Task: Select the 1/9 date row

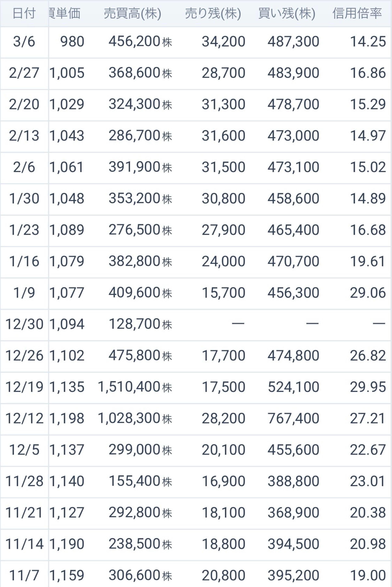Action: (24, 293)
